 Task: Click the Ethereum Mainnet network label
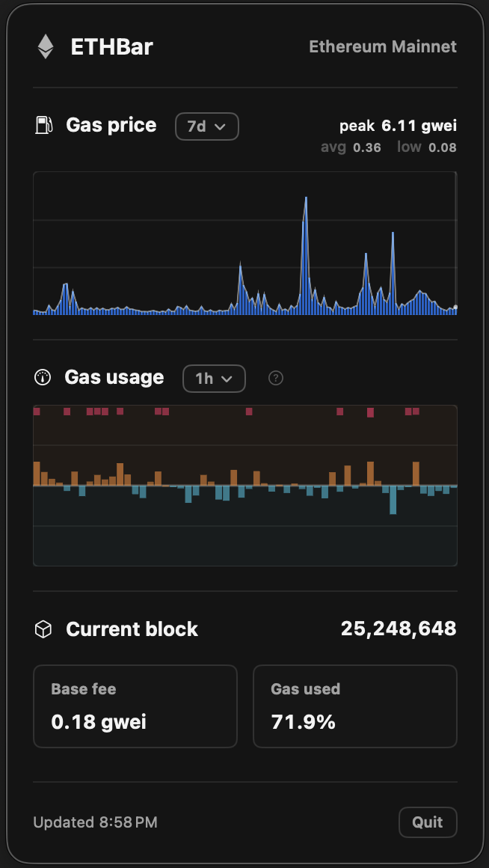383,46
